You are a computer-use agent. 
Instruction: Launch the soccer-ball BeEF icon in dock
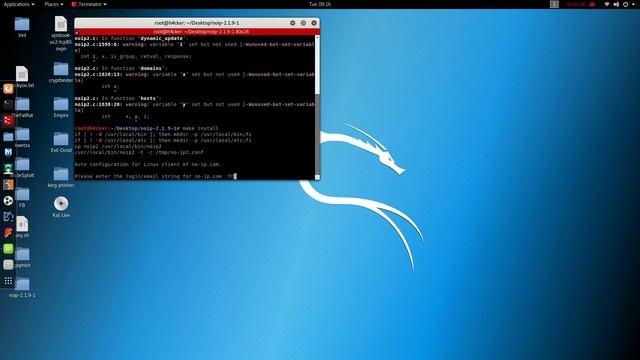pyautogui.click(x=8, y=200)
